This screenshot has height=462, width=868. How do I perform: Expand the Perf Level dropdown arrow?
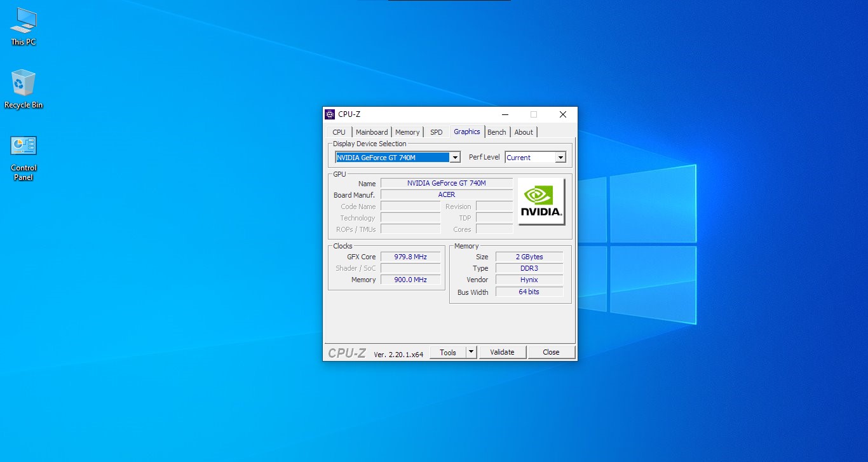pos(560,158)
